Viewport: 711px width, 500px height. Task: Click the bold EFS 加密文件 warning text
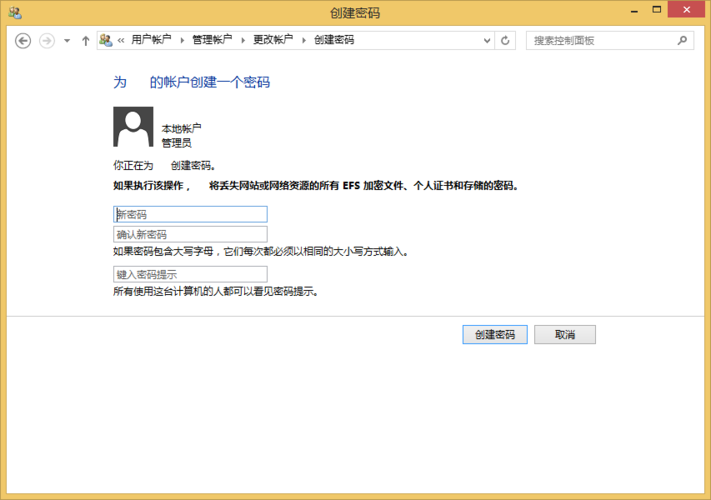316,186
